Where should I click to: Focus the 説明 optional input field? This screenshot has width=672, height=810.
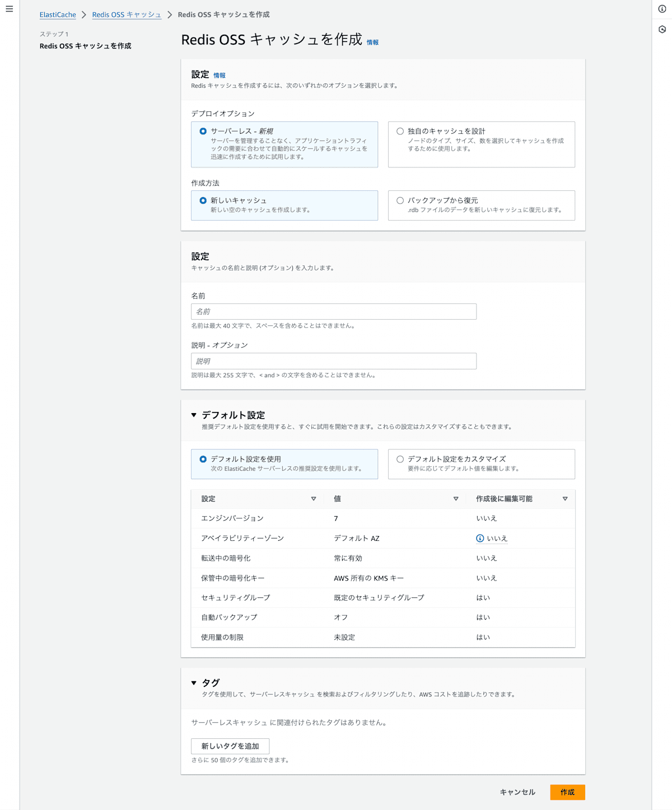[334, 361]
